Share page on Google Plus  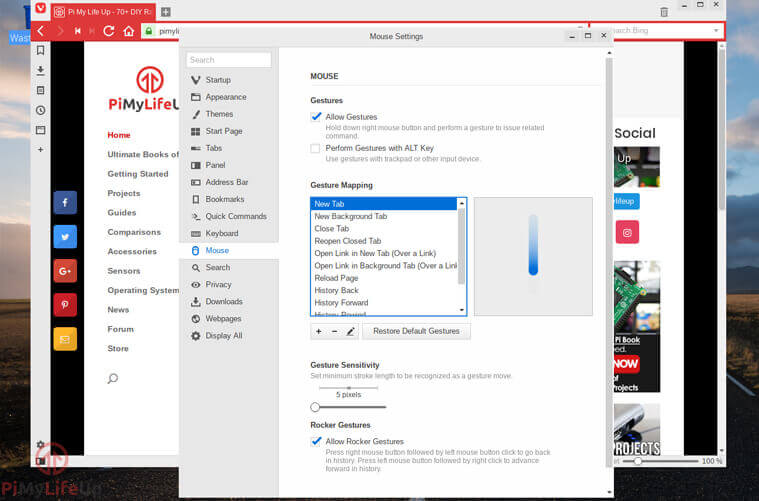click(65, 271)
